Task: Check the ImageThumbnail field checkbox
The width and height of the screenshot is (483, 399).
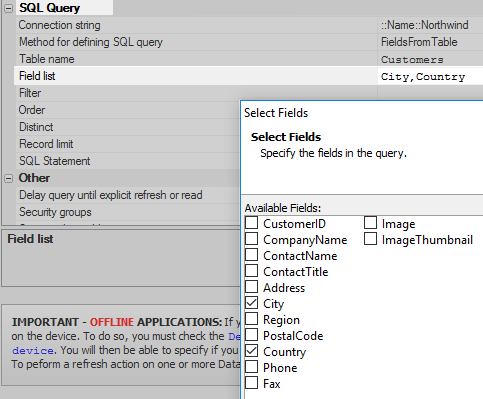Action: click(370, 239)
